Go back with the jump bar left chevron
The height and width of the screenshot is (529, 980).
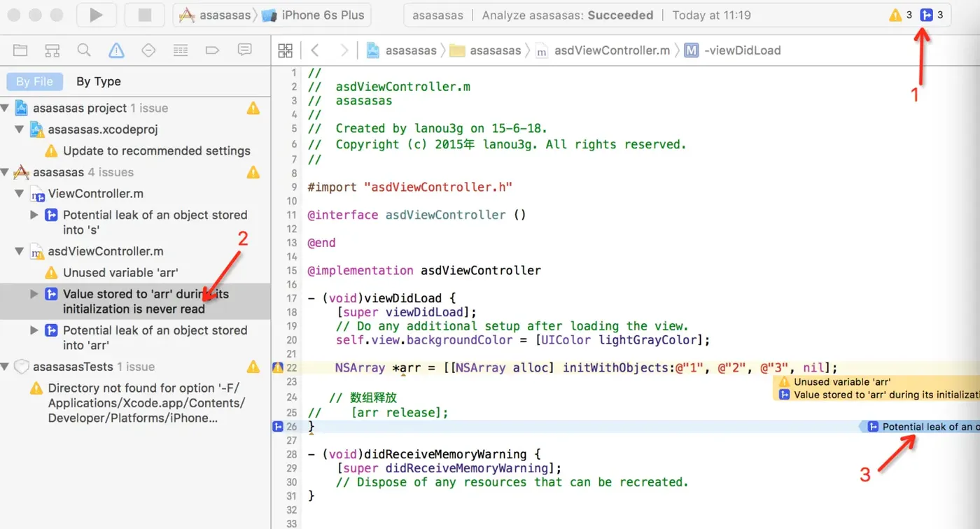tap(315, 50)
